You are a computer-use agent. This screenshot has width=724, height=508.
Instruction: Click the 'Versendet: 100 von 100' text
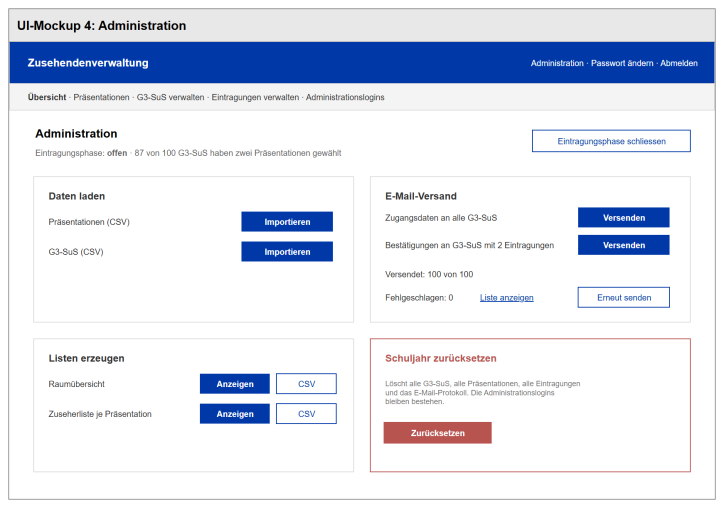[x=429, y=274]
